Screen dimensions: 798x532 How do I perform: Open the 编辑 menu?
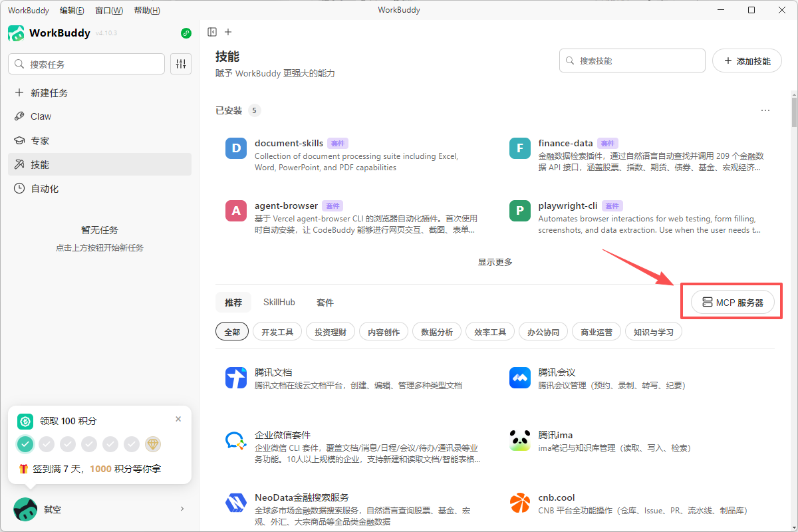click(72, 10)
